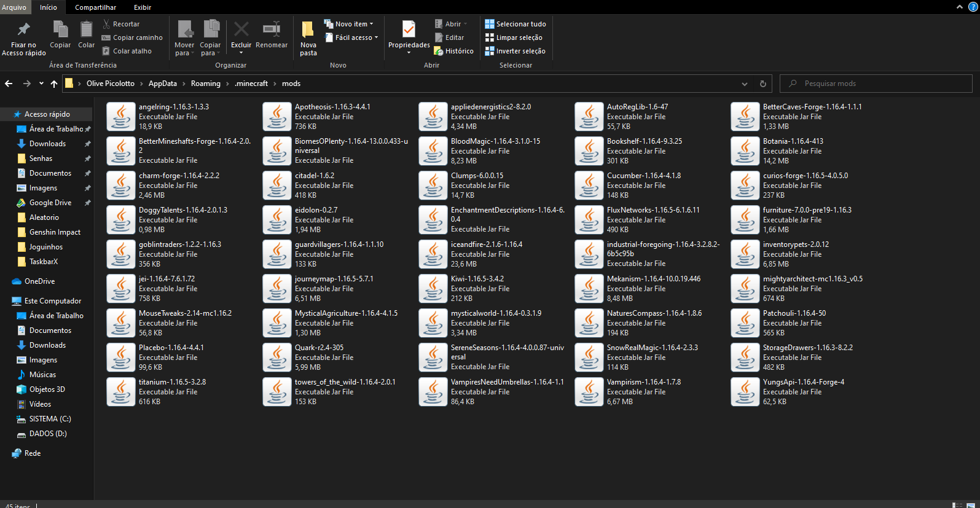Select the Botania-1.16.4-413 jar file icon
The image size is (980, 508).
[x=745, y=151]
